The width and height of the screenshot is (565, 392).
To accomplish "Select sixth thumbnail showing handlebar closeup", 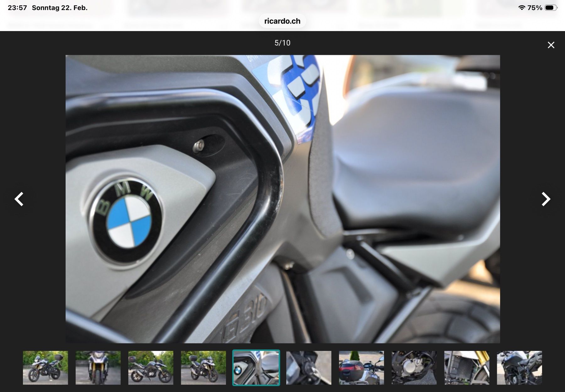I will pos(309,368).
